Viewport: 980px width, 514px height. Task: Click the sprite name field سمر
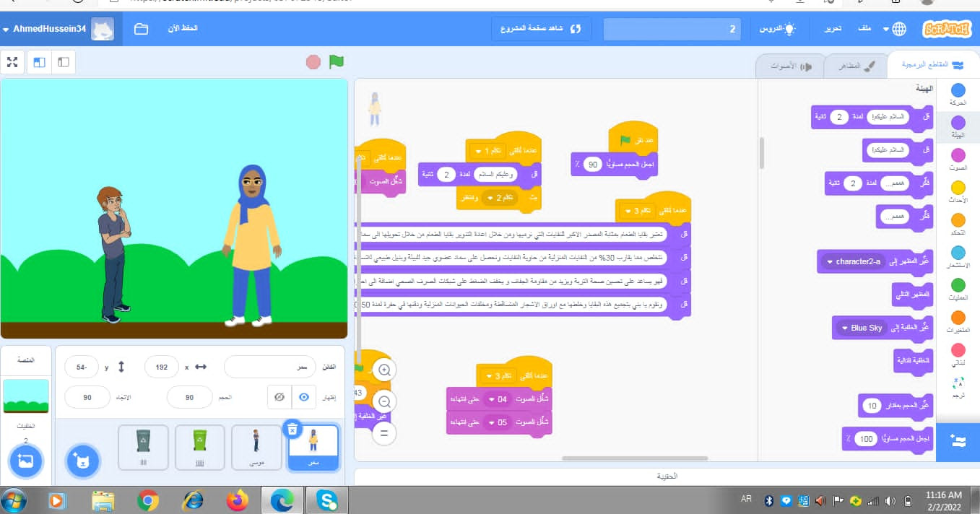pos(271,367)
